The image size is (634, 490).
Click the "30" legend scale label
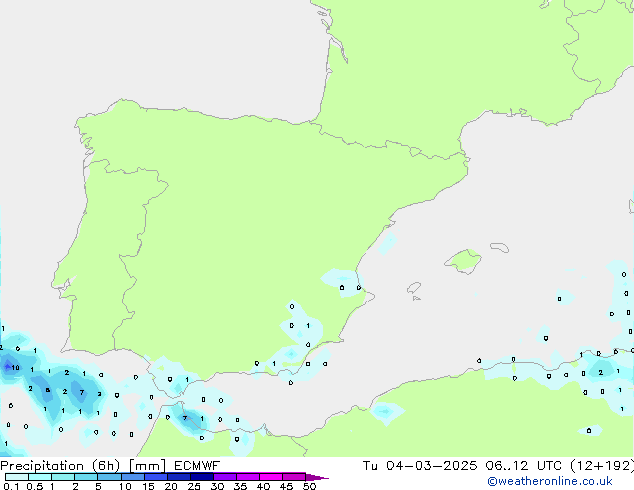click(217, 486)
